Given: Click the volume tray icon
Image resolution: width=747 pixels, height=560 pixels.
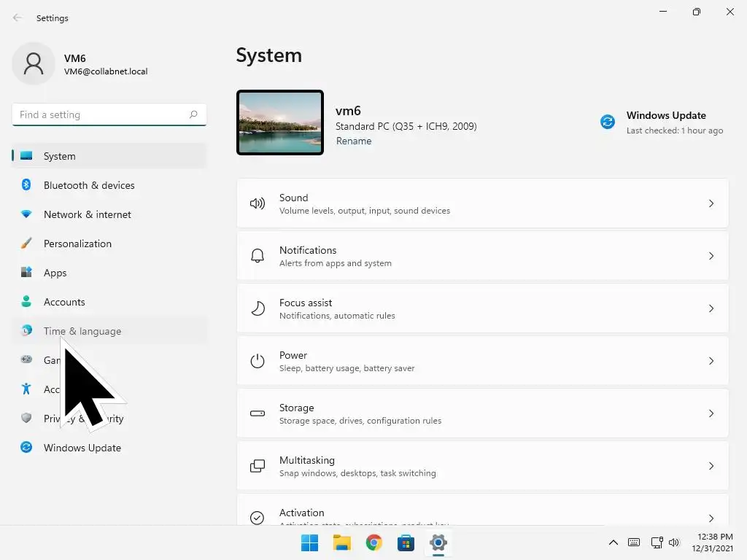Looking at the screenshot, I should [x=673, y=542].
